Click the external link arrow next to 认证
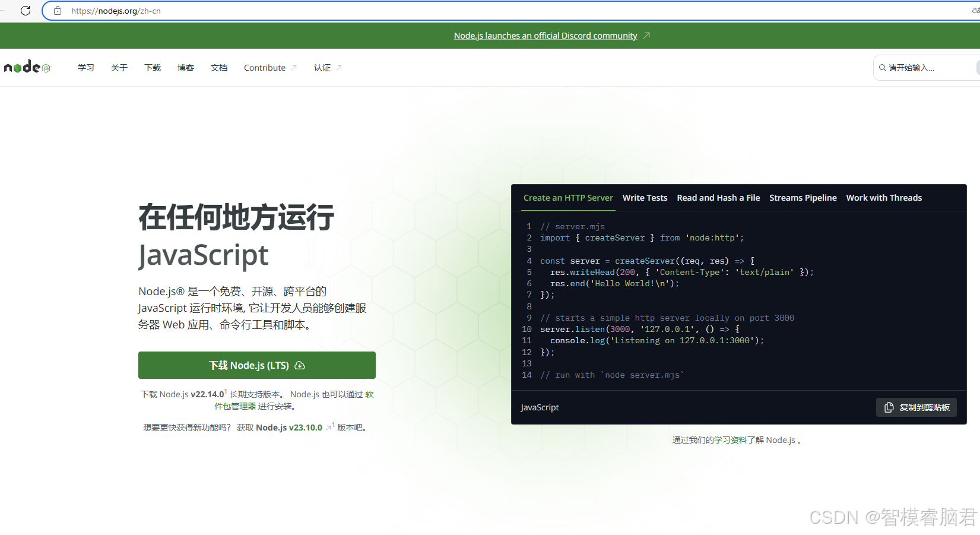The width and height of the screenshot is (980, 535). [x=339, y=68]
